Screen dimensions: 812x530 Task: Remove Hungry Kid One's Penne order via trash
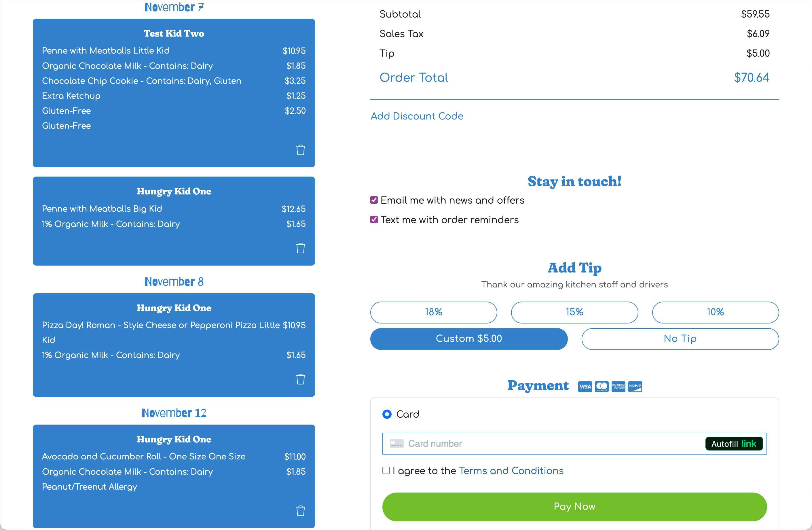300,248
